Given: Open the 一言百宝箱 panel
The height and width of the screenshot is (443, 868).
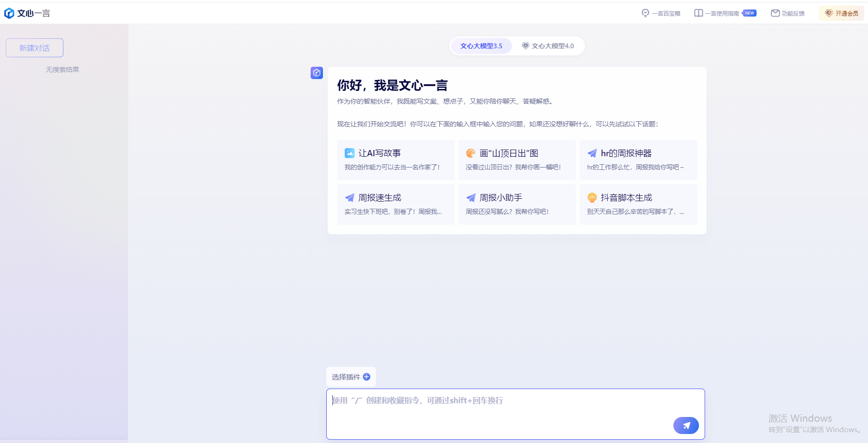Looking at the screenshot, I should [x=662, y=13].
